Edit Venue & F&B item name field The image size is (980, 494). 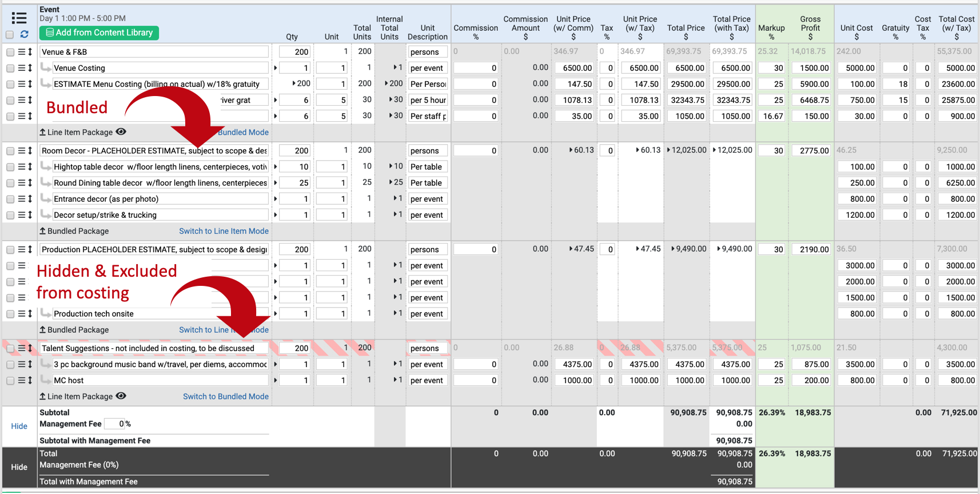tap(154, 52)
